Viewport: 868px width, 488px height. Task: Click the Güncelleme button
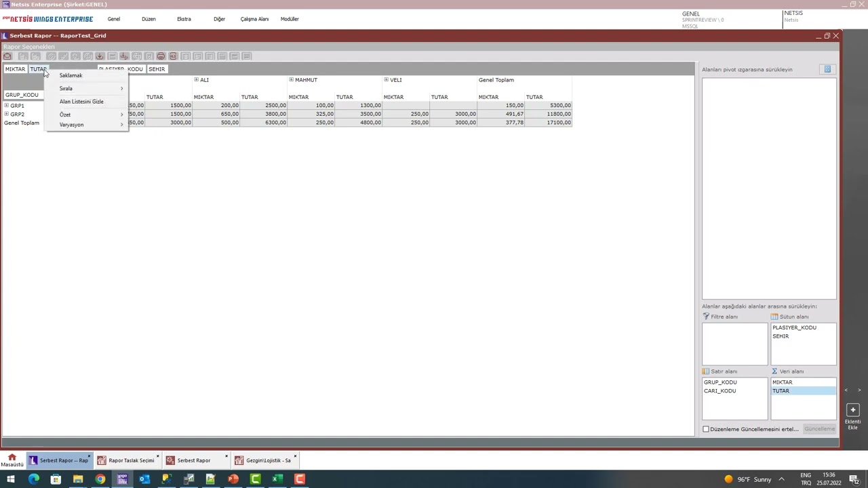coord(819,429)
